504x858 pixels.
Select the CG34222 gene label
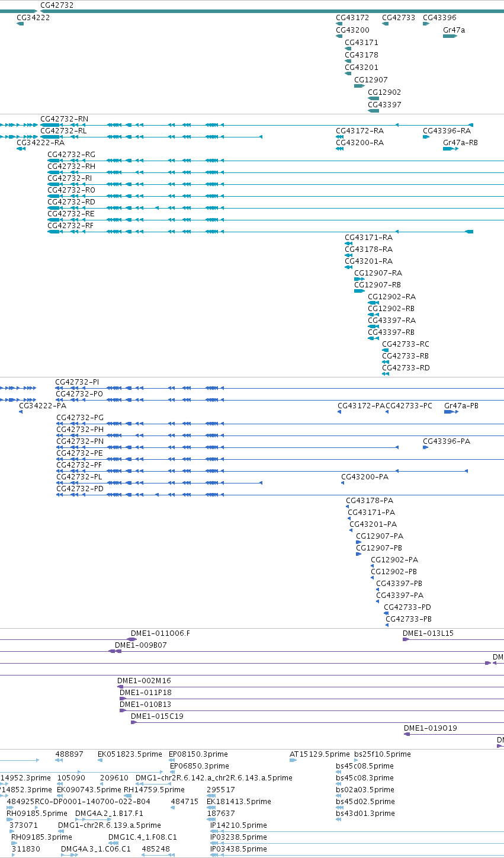33,18
